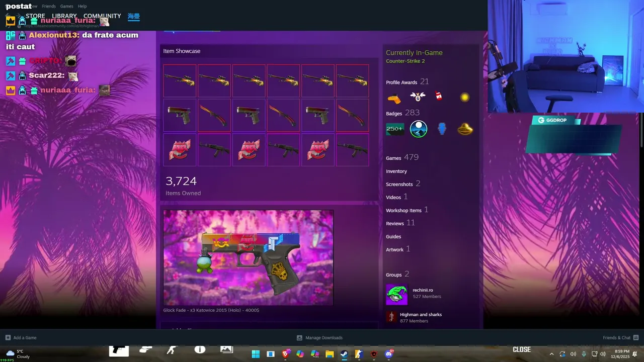Screen dimensions: 644x362
Task: Click the info circle overlay icon
Action: coord(200,349)
